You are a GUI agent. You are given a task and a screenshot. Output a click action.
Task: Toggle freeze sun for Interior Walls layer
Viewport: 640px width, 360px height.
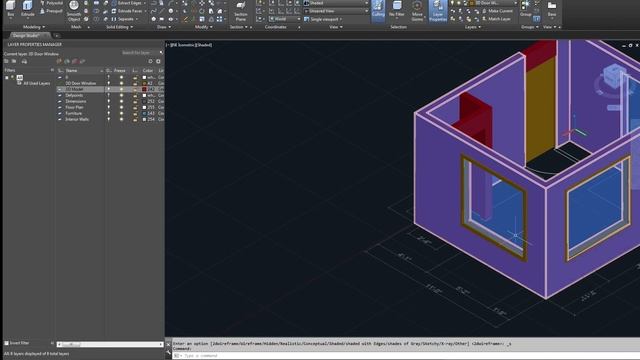click(121, 120)
